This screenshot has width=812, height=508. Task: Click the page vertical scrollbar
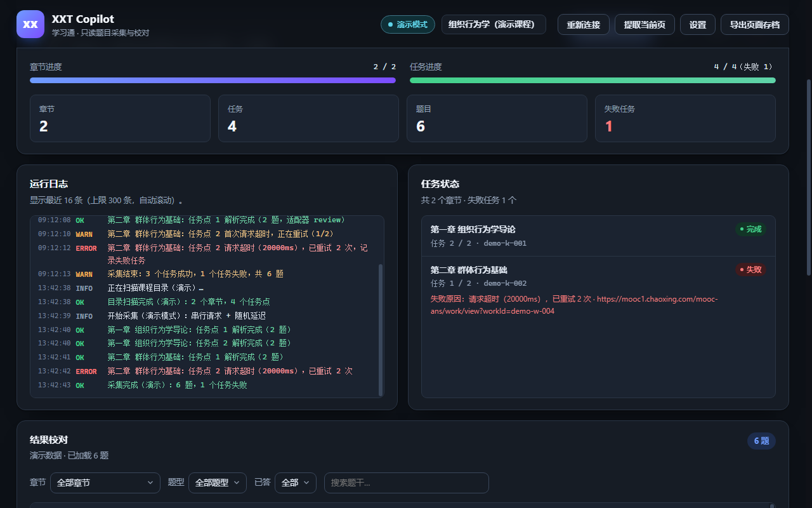point(808,177)
